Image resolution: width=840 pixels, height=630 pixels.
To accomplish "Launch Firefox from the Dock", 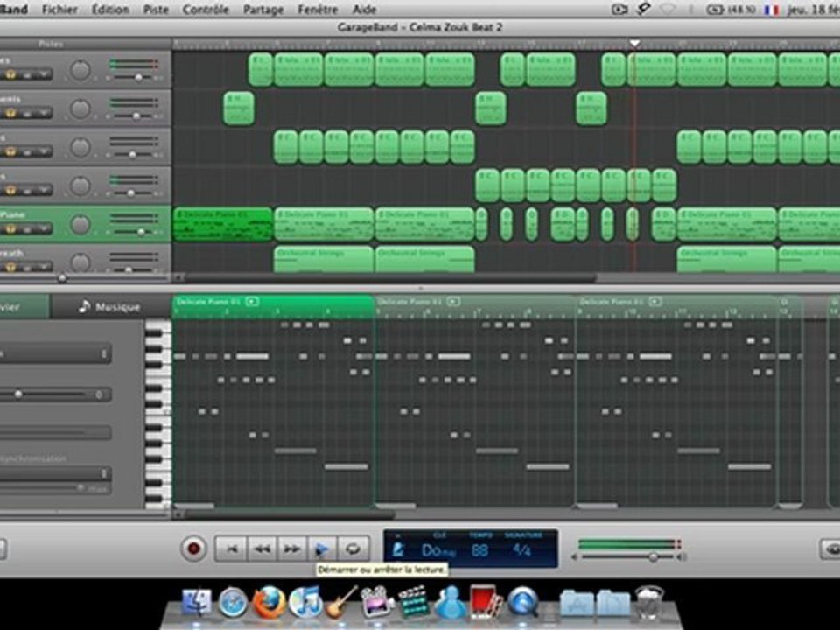I will click(x=269, y=602).
